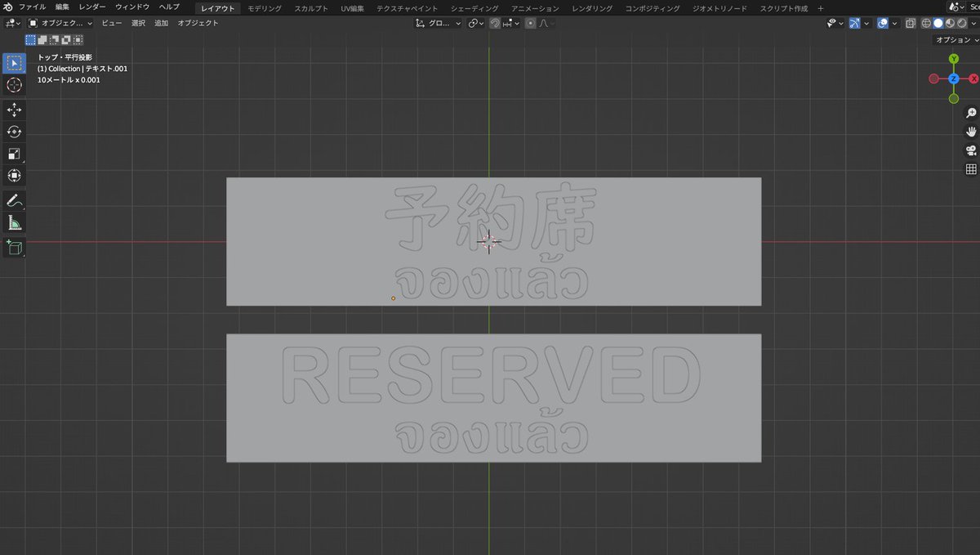Select the Measure tool

15,222
